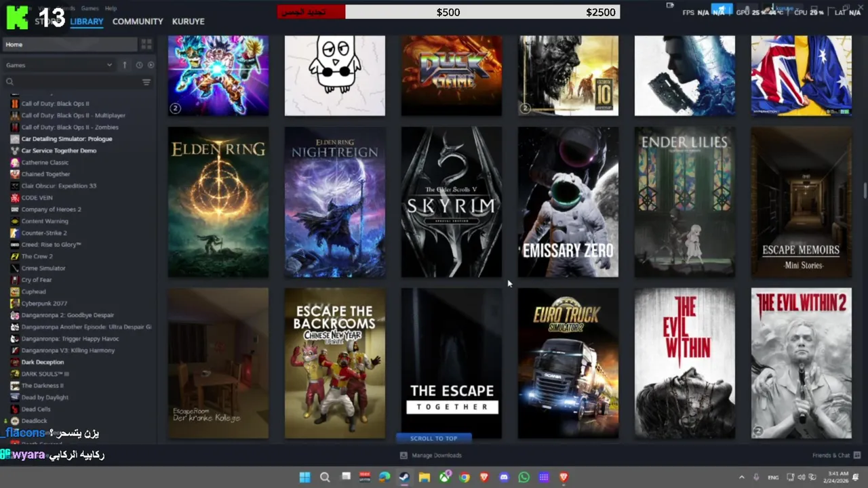This screenshot has height=488, width=868.
Task: Select Euro Truck Simulator 2 cover
Action: tap(568, 363)
